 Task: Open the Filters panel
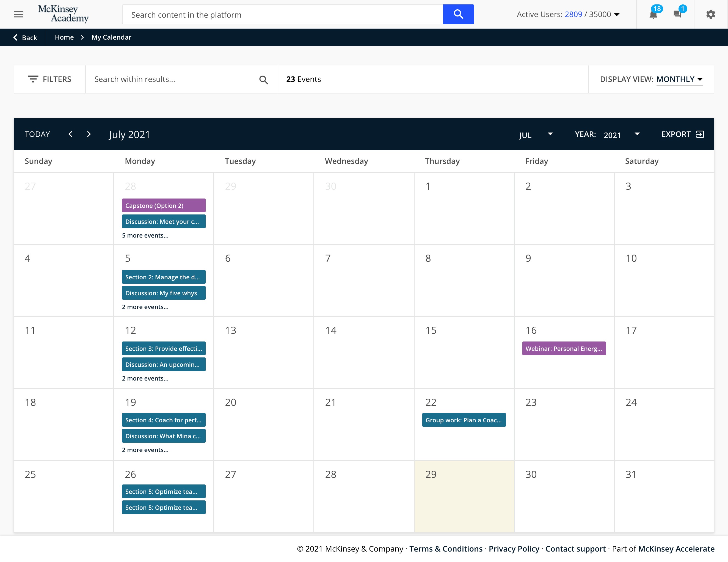(50, 79)
